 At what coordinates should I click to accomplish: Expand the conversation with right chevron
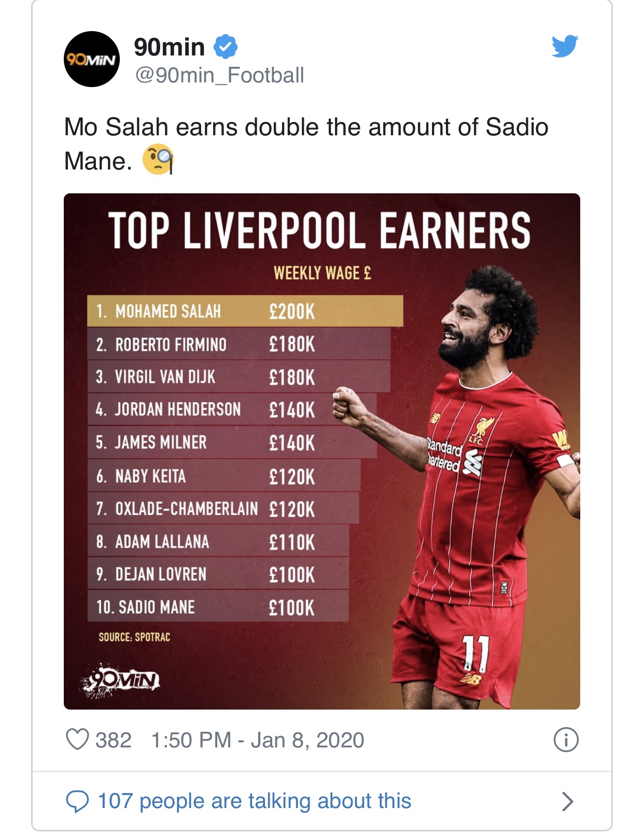coord(568,801)
